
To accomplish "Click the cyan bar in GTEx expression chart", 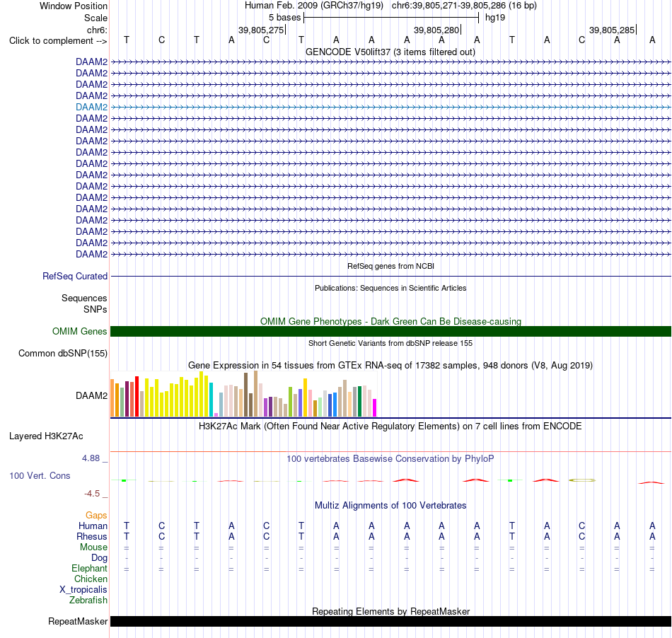I will (211, 400).
